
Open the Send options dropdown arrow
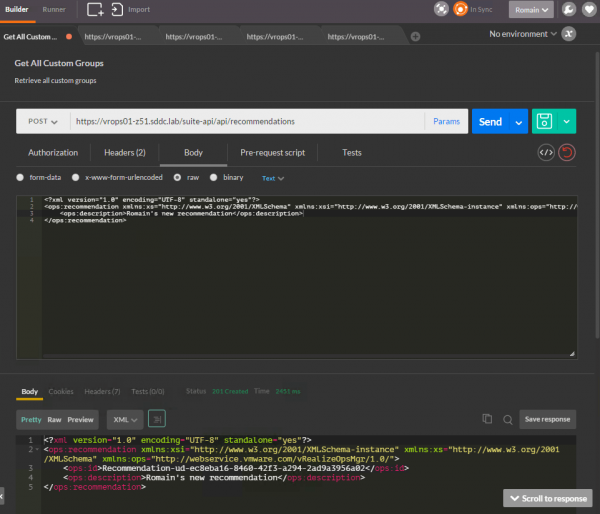pos(519,122)
